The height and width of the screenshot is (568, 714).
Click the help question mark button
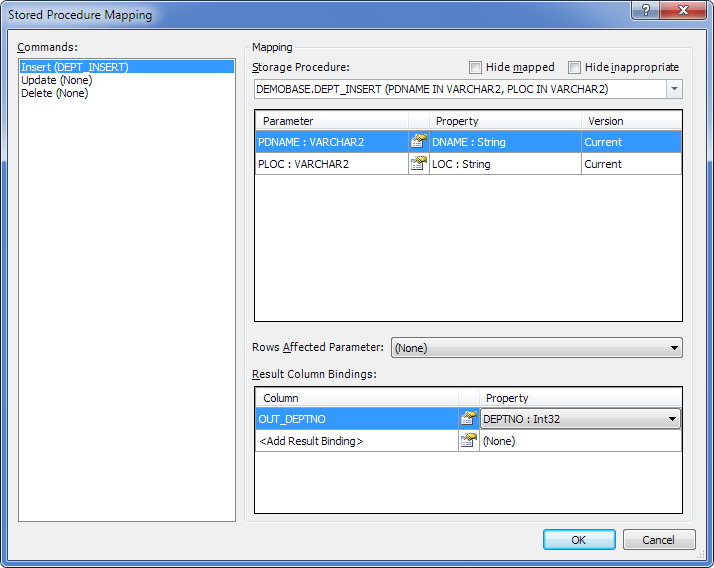[x=645, y=10]
